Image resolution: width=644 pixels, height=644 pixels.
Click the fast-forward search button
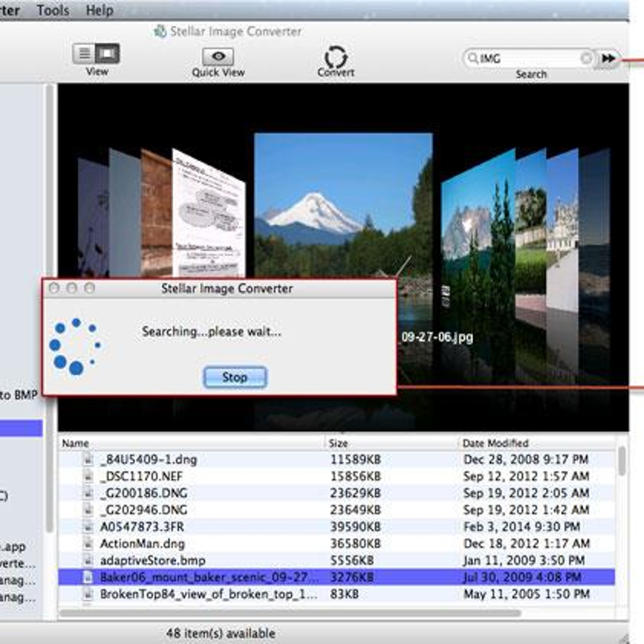pos(608,58)
